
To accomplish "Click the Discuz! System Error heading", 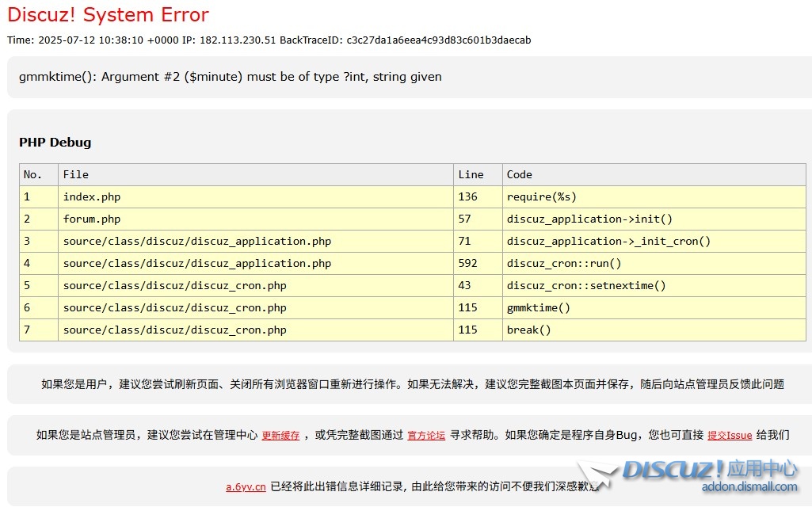I will pyautogui.click(x=108, y=14).
